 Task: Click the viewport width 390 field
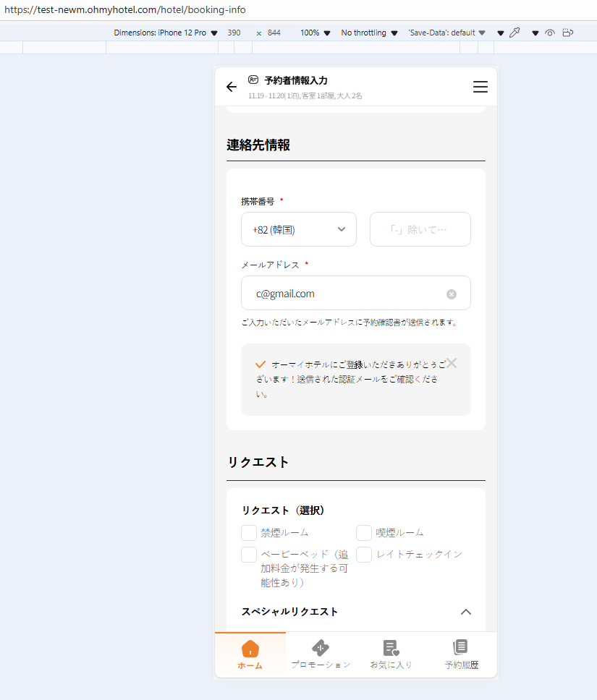(x=234, y=33)
